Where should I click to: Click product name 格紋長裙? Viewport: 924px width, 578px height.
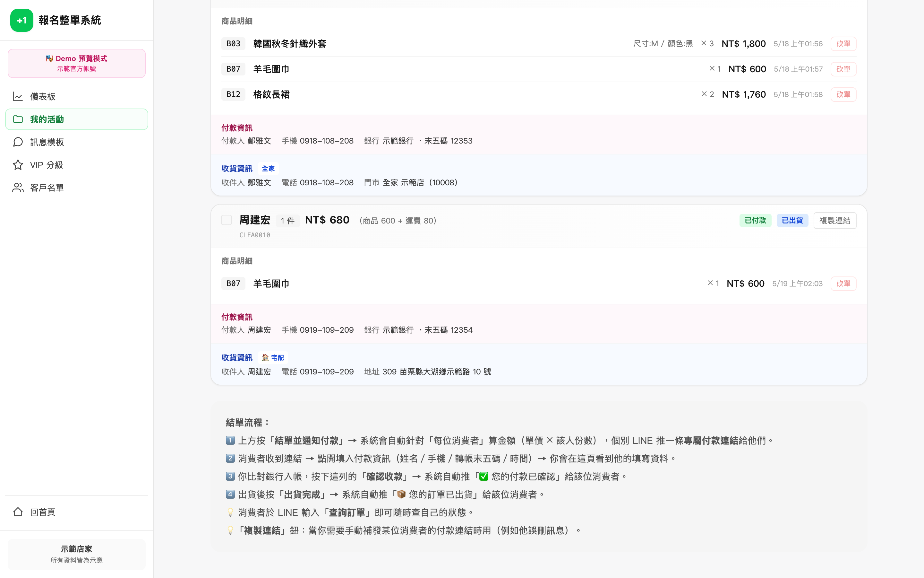pos(271,94)
